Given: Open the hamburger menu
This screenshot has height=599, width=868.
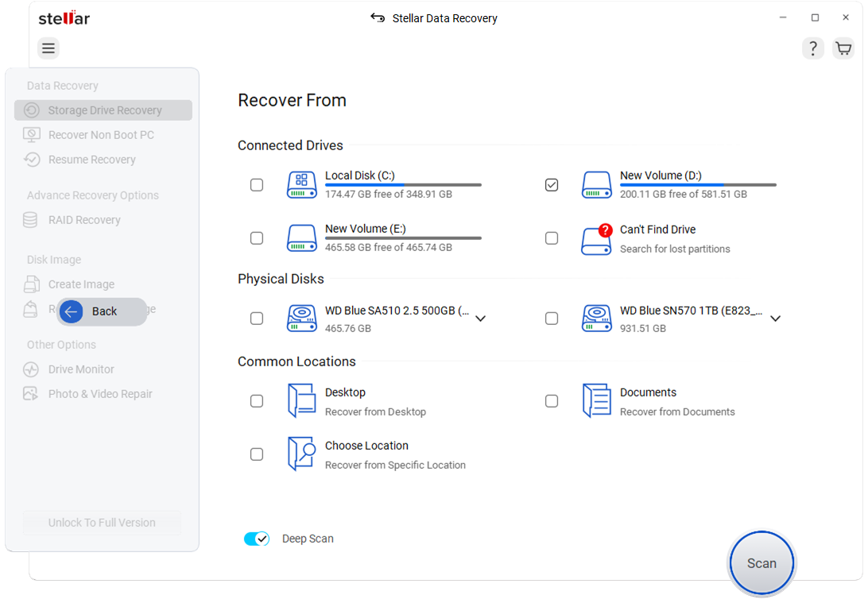Looking at the screenshot, I should [x=48, y=48].
